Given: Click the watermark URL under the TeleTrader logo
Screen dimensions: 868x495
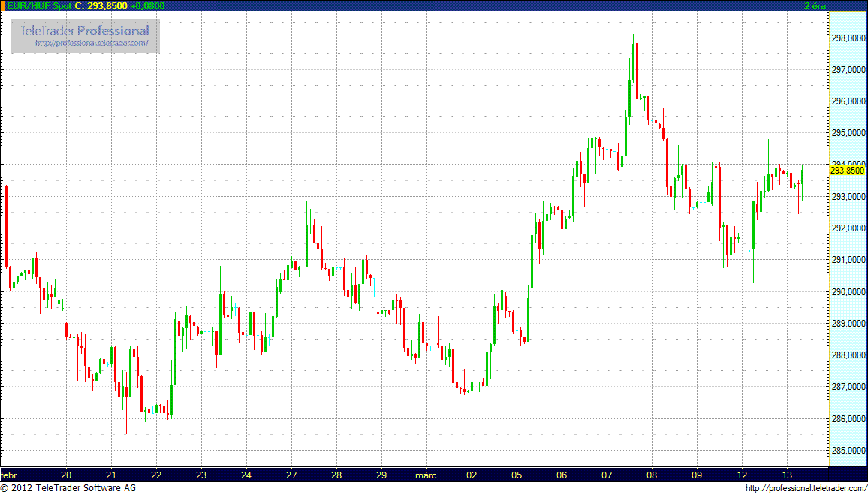Looking at the screenshot, I should (x=96, y=44).
